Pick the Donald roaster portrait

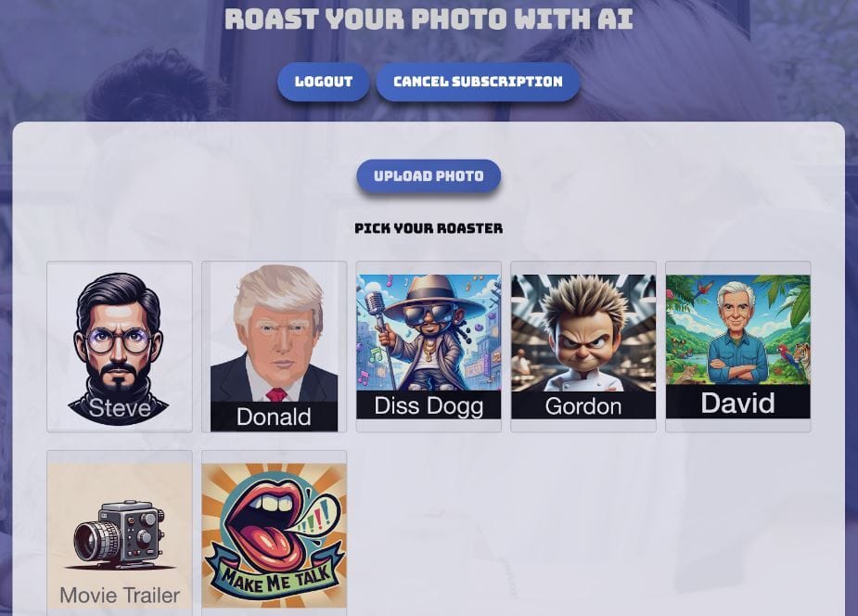274,347
